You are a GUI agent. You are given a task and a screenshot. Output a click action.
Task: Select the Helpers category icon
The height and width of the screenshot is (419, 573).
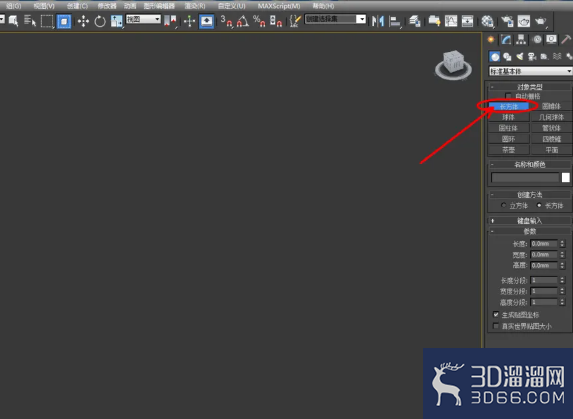544,57
